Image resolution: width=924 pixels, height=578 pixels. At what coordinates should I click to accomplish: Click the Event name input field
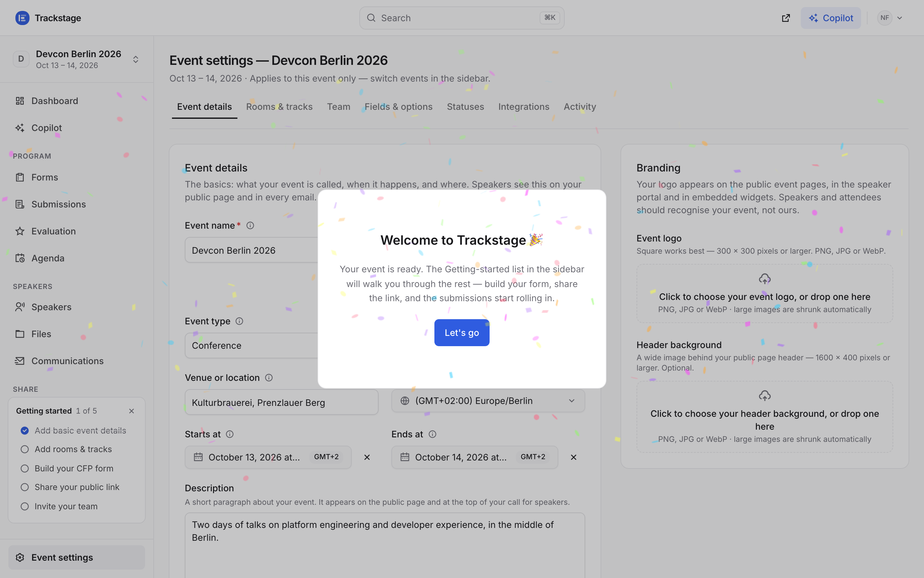pyautogui.click(x=251, y=250)
